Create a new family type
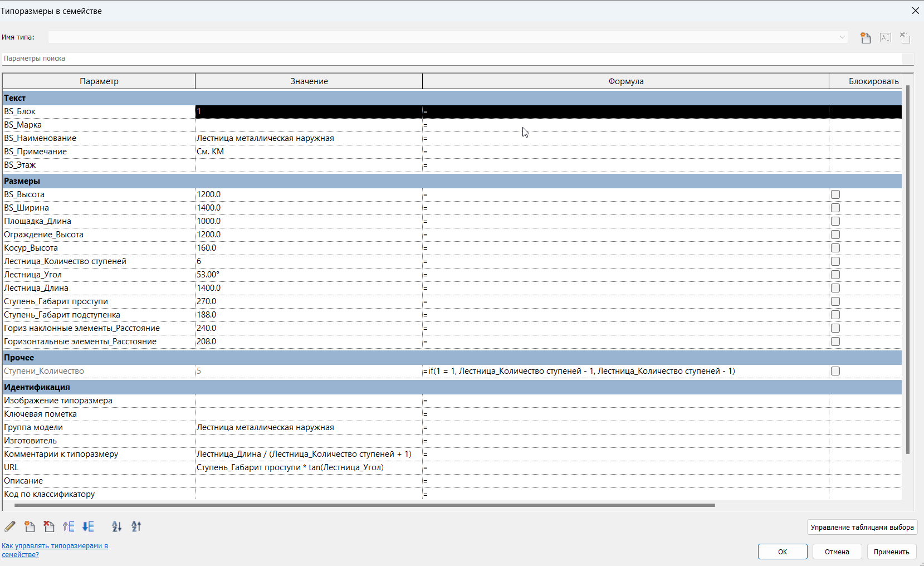924x566 pixels. tap(866, 37)
